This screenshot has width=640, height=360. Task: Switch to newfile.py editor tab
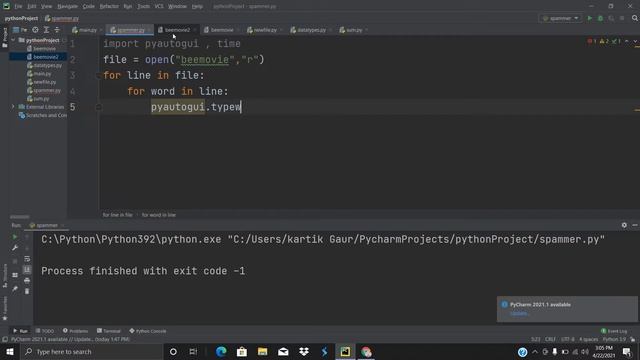tap(264, 30)
